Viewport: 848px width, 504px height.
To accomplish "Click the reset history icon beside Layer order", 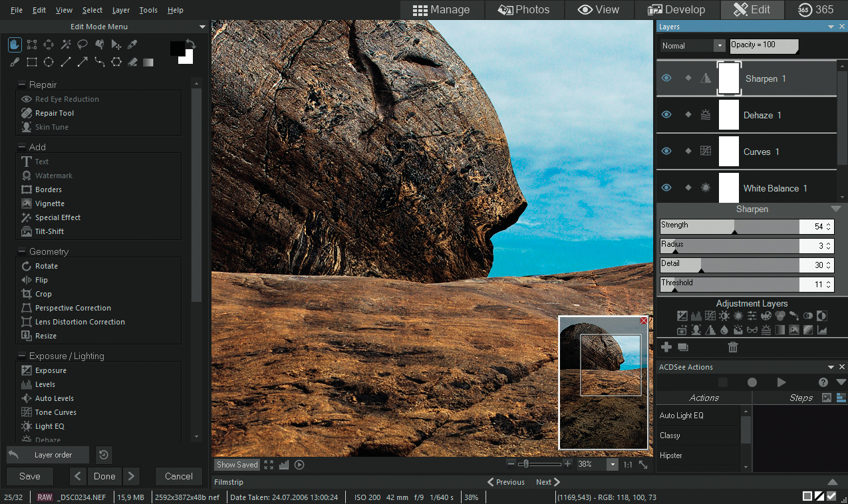I will (104, 455).
